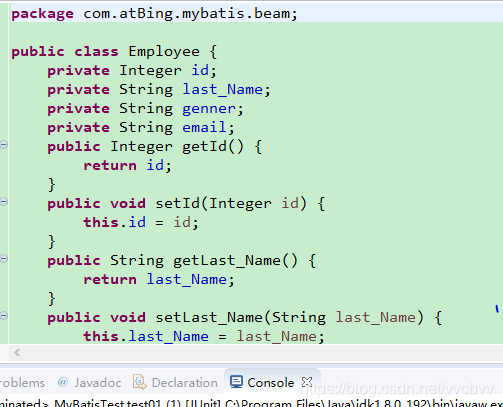Click the Javadoc tab @ icon
Screen dimensions: 503x407
click(x=63, y=382)
